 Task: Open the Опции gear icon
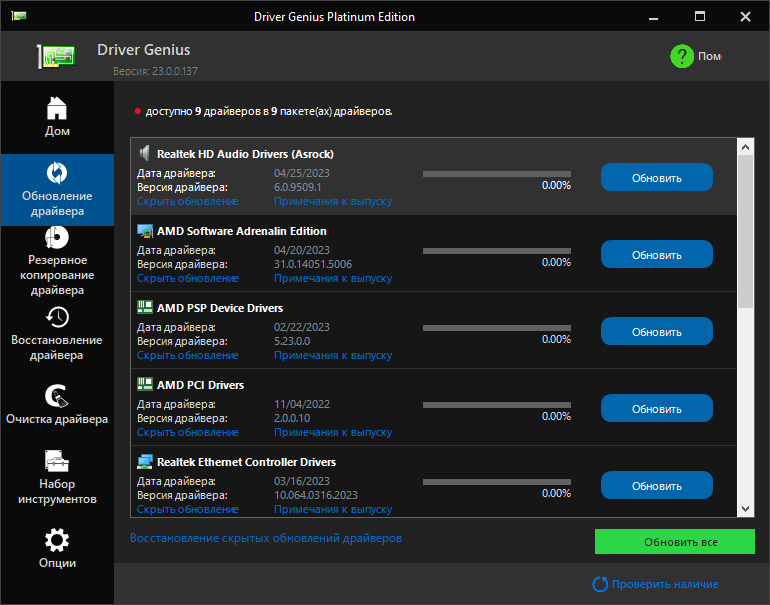pyautogui.click(x=57, y=540)
